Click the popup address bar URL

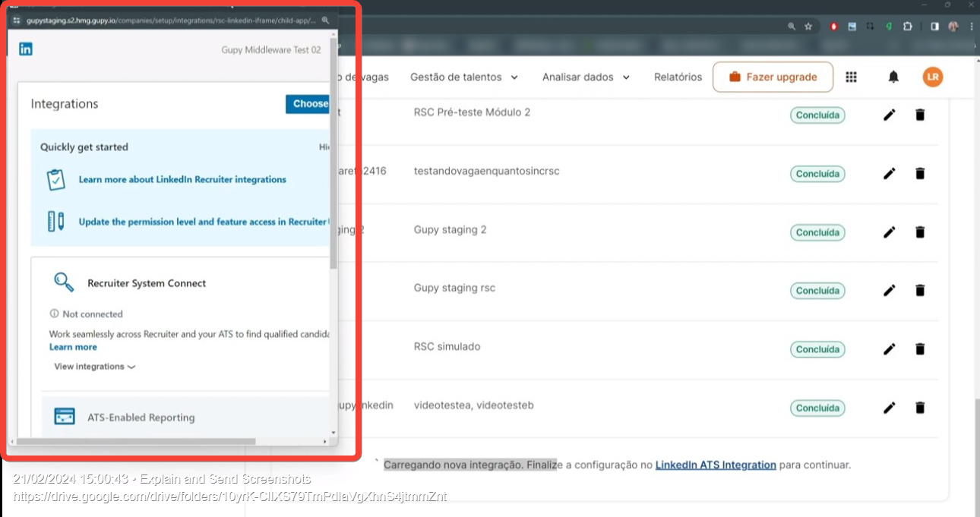tap(171, 20)
